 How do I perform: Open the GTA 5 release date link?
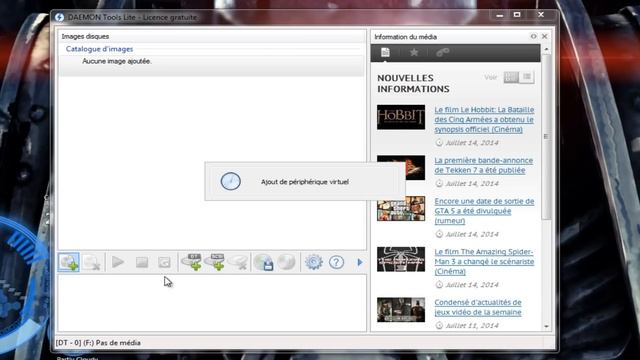click(484, 211)
